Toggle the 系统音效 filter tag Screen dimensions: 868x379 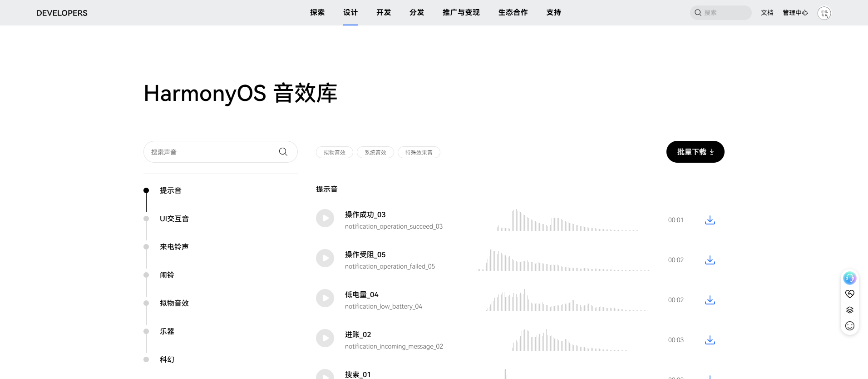(x=375, y=152)
